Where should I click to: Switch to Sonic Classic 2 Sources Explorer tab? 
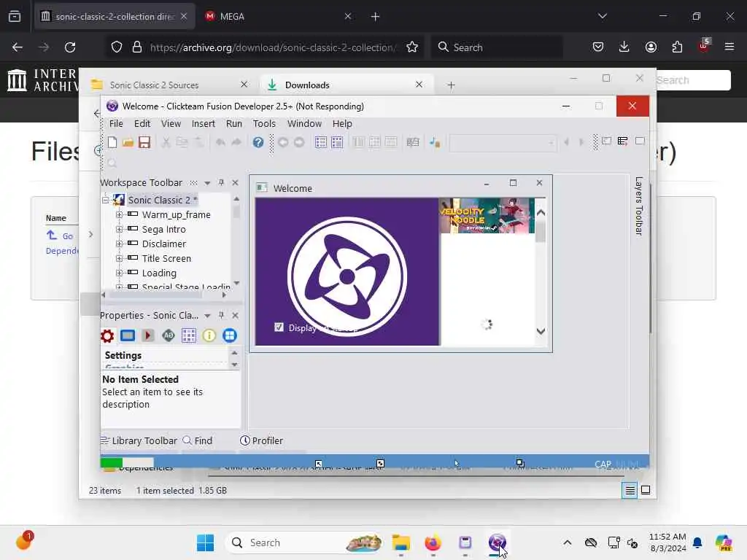(171, 85)
